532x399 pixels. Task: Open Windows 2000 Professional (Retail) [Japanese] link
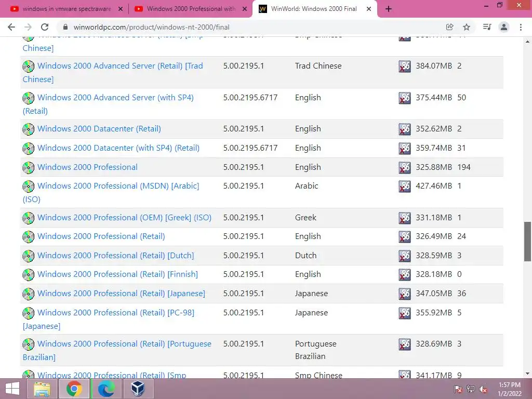(x=121, y=294)
